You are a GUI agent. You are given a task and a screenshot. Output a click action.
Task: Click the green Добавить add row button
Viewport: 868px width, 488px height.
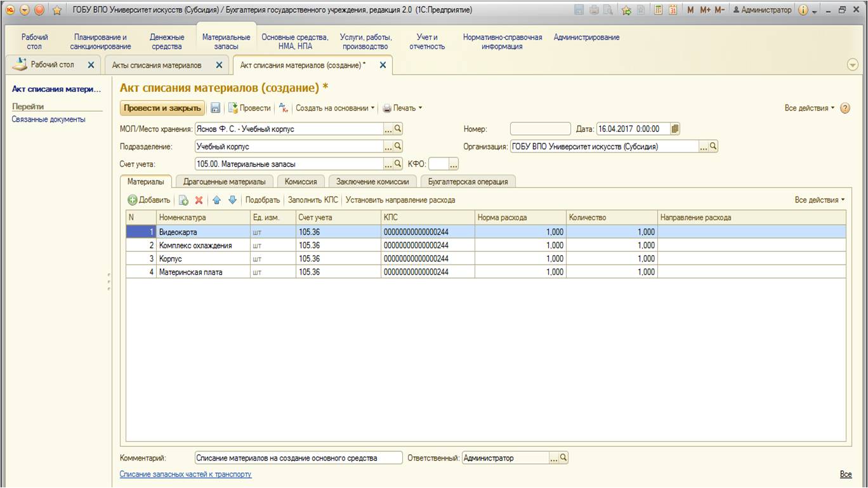[x=149, y=200]
